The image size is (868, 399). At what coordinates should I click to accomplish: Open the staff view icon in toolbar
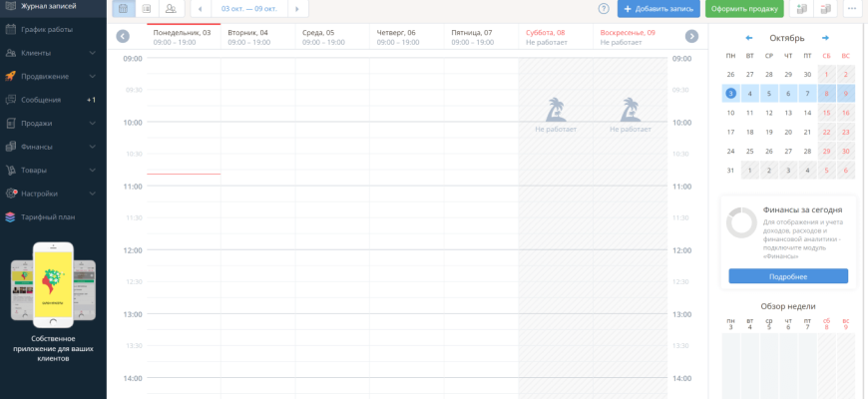click(x=171, y=9)
